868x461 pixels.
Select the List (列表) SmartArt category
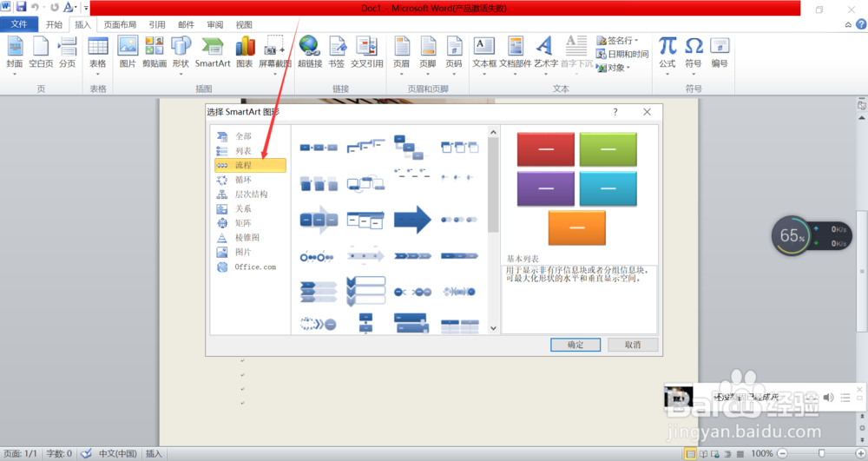point(250,150)
